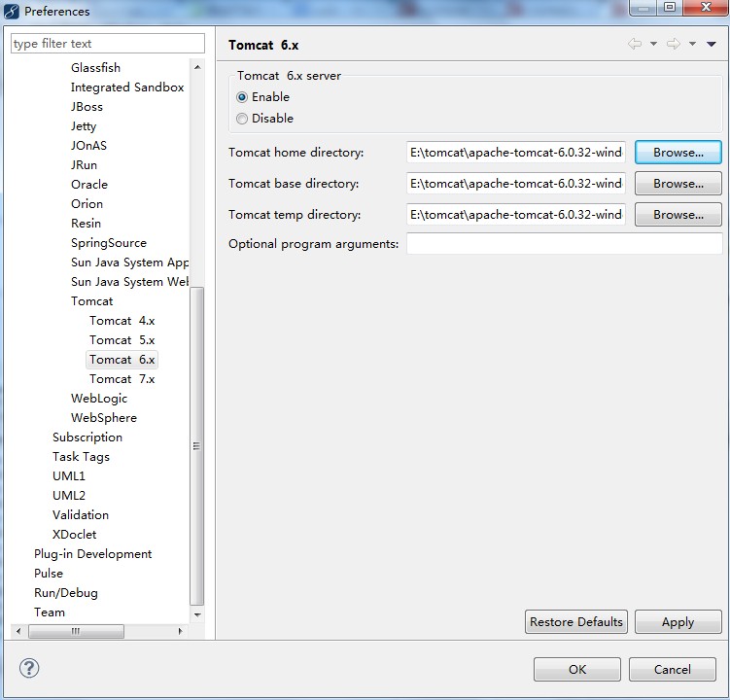Select JOnAS server entry
Viewport: 730px width, 700px height.
88,146
